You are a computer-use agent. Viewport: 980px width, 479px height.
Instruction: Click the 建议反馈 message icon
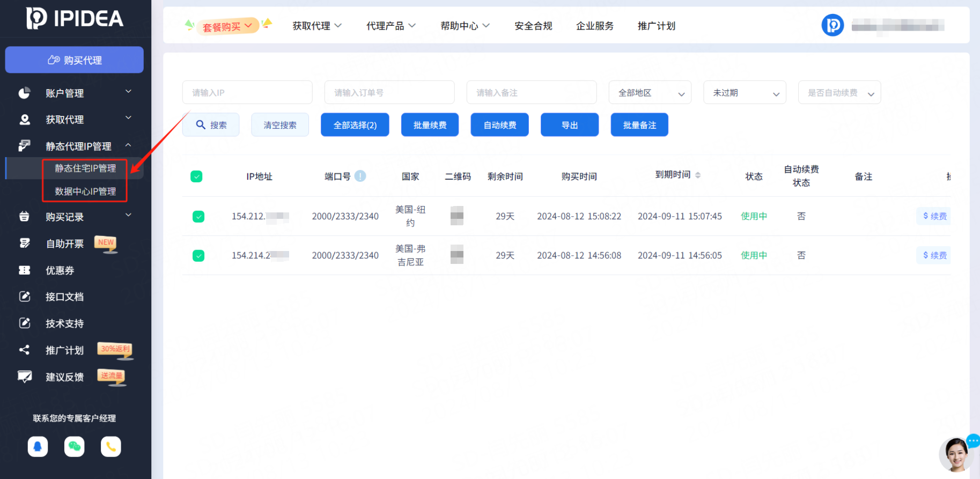pos(25,377)
